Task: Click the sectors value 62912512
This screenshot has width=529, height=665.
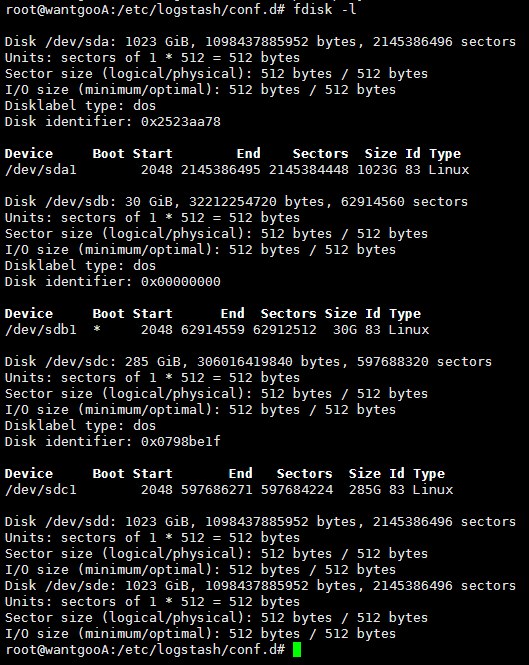Action: [x=285, y=330]
